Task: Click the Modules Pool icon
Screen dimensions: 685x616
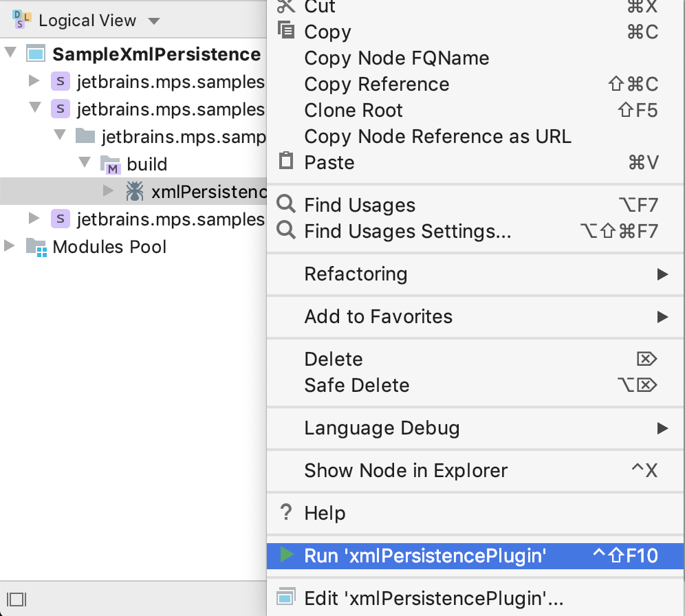Action: (36, 247)
